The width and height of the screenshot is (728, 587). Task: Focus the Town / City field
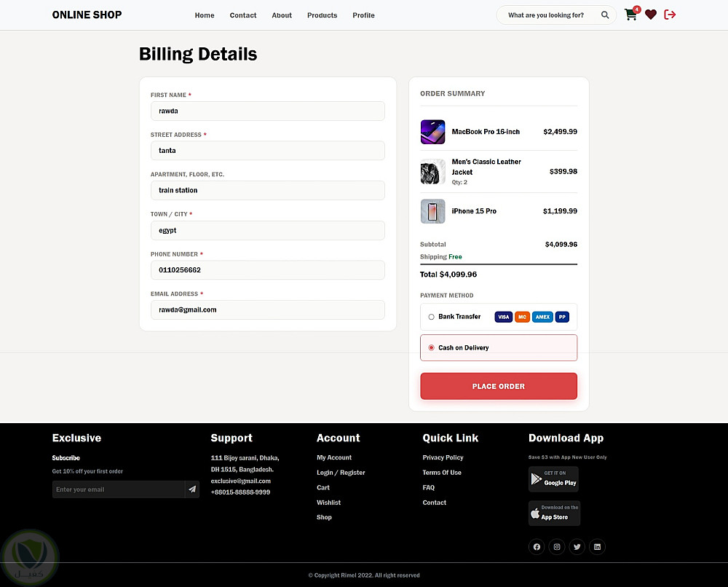point(268,230)
